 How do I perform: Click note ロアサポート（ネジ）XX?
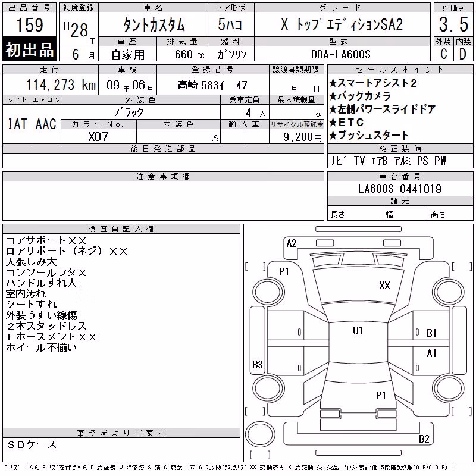[67, 251]
